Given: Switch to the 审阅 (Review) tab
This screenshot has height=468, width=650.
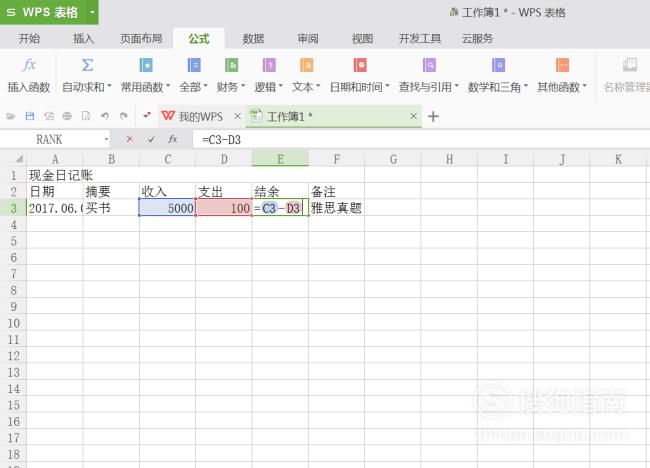Looking at the screenshot, I should click(x=308, y=39).
